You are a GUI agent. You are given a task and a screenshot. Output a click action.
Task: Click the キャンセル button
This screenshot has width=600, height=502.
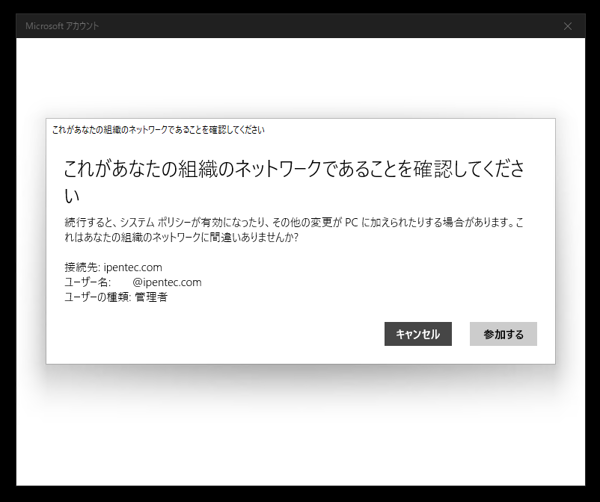pyautogui.click(x=418, y=334)
